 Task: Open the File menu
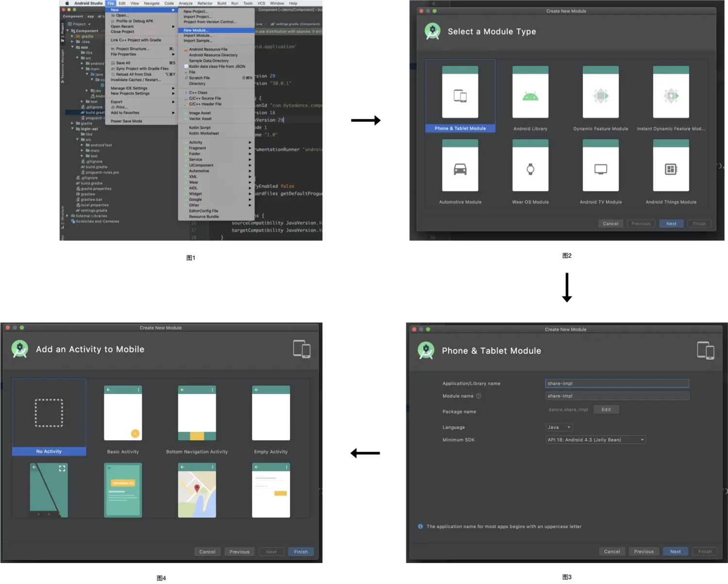(111, 3)
